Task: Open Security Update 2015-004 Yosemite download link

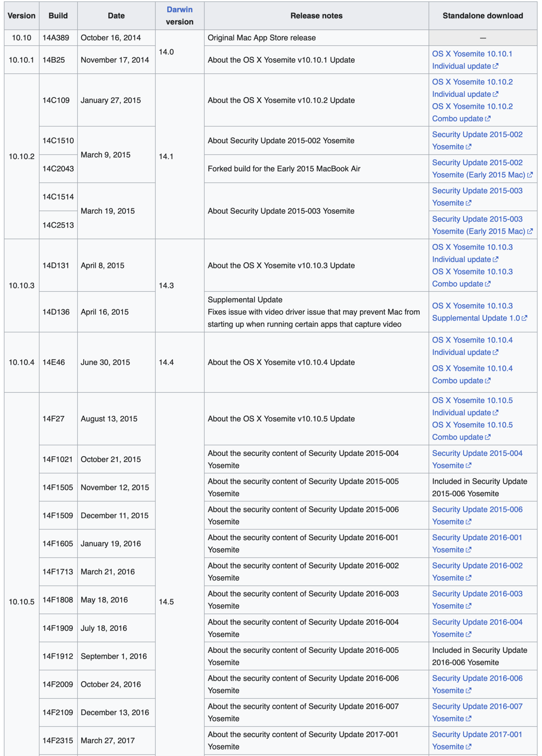Action: (477, 459)
